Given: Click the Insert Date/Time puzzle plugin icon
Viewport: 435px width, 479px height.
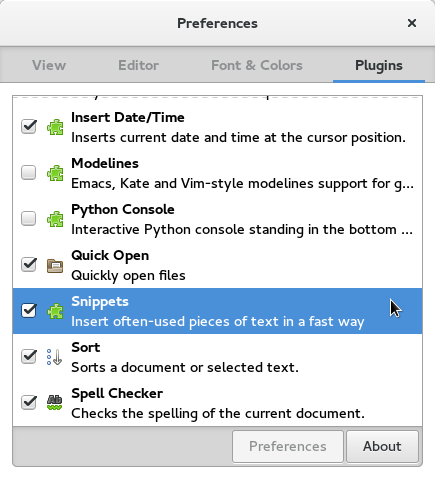Looking at the screenshot, I should (x=55, y=127).
